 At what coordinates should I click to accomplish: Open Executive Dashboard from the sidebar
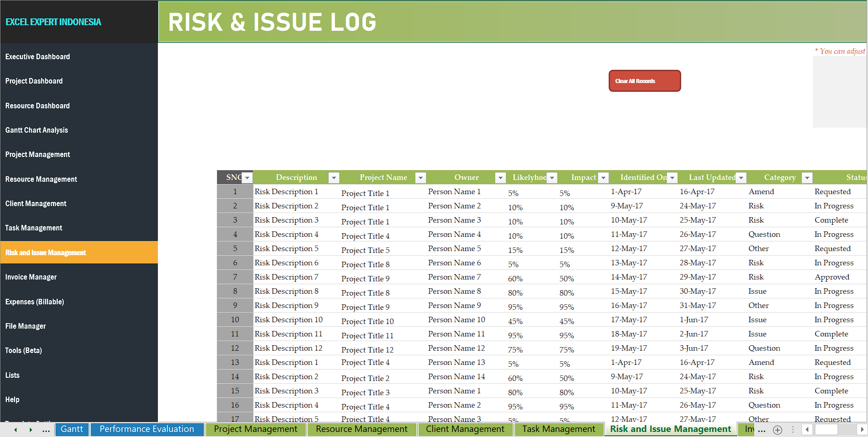tap(38, 57)
